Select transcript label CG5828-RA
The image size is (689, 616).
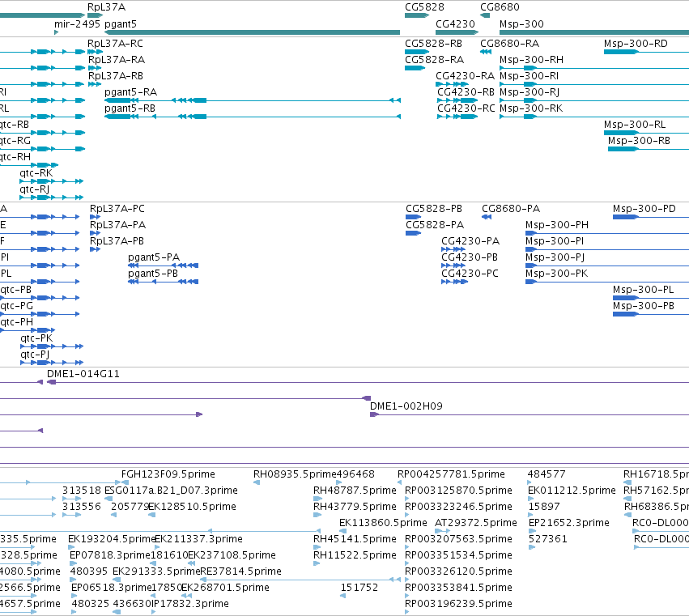[434, 60]
